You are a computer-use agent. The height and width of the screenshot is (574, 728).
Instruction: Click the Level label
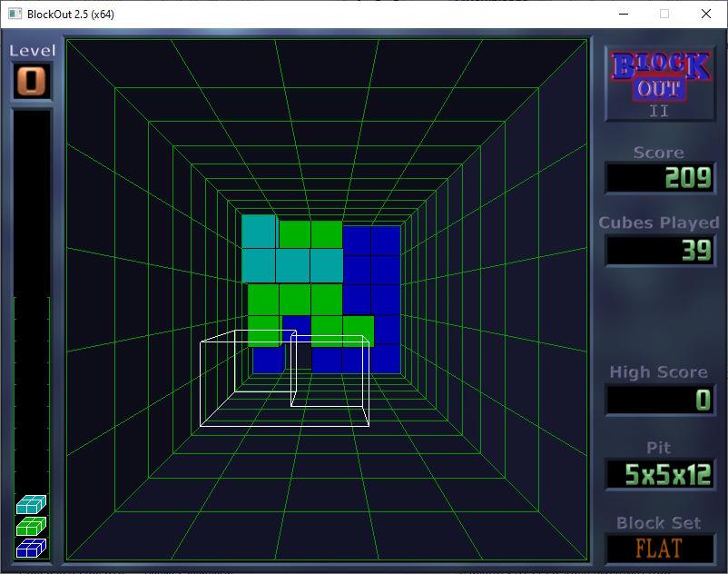[32, 51]
